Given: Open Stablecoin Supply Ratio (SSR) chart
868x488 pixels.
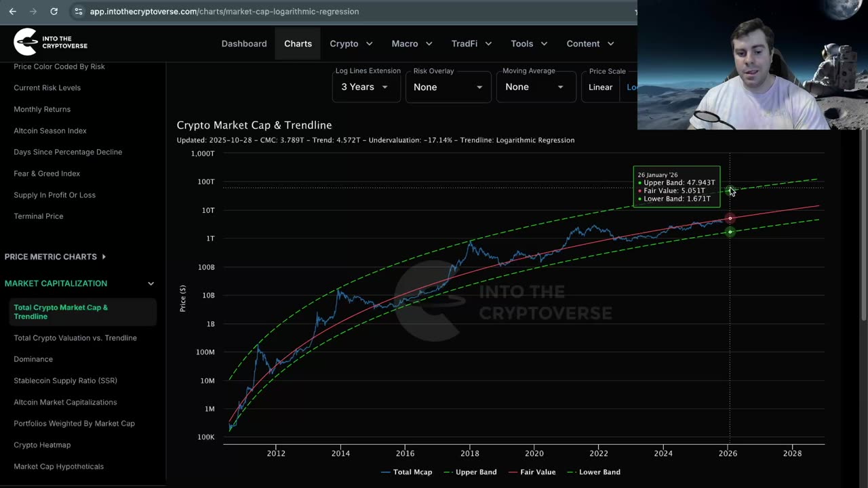Looking at the screenshot, I should pyautogui.click(x=65, y=381).
